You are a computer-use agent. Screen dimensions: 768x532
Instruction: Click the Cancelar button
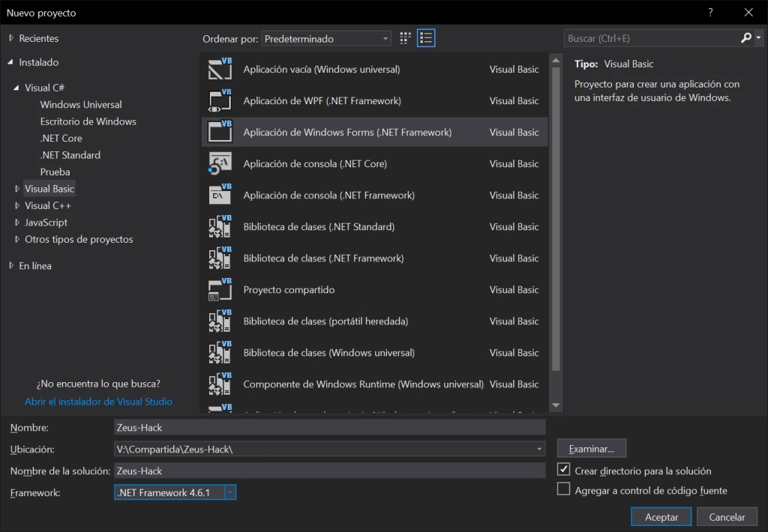(x=727, y=517)
